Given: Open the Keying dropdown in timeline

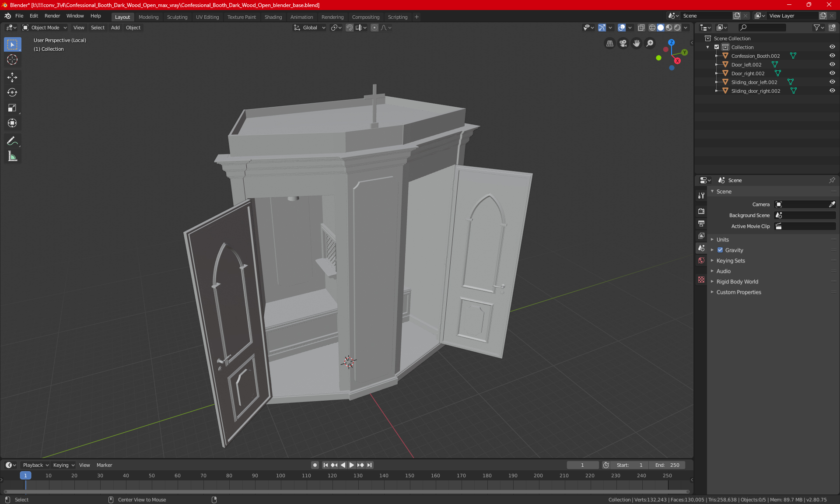Looking at the screenshot, I should [x=64, y=465].
